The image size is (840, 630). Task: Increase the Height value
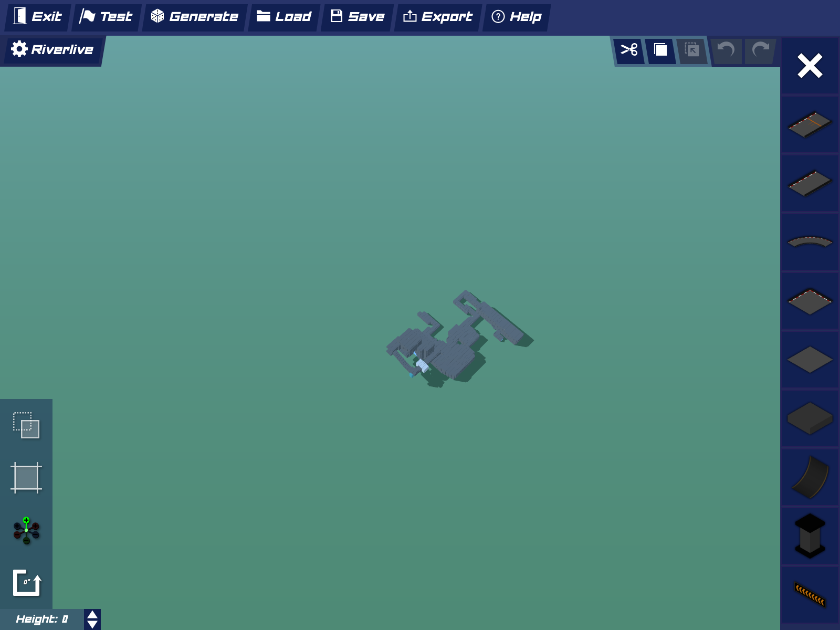92,615
